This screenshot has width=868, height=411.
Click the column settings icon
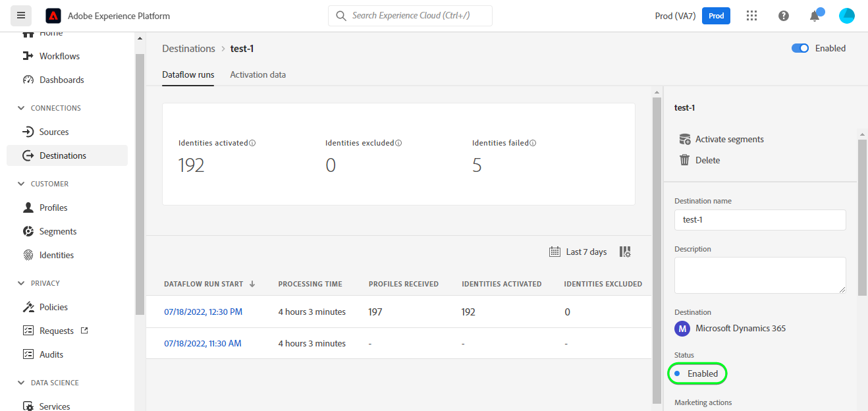625,252
